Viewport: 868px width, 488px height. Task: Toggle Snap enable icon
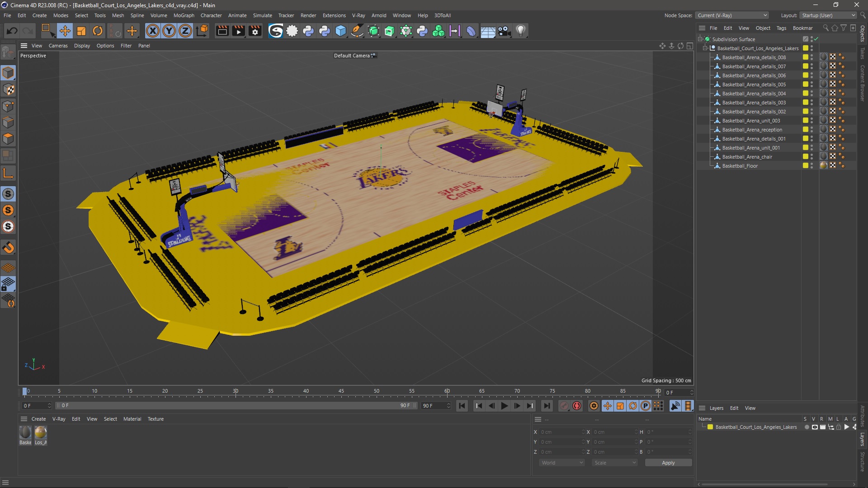click(x=9, y=194)
